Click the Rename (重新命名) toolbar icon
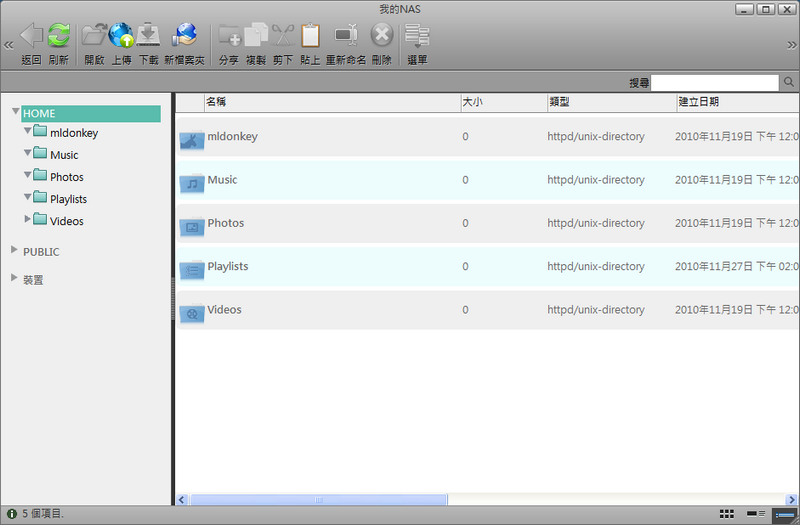Viewport: 800px width, 525px height. 346,36
